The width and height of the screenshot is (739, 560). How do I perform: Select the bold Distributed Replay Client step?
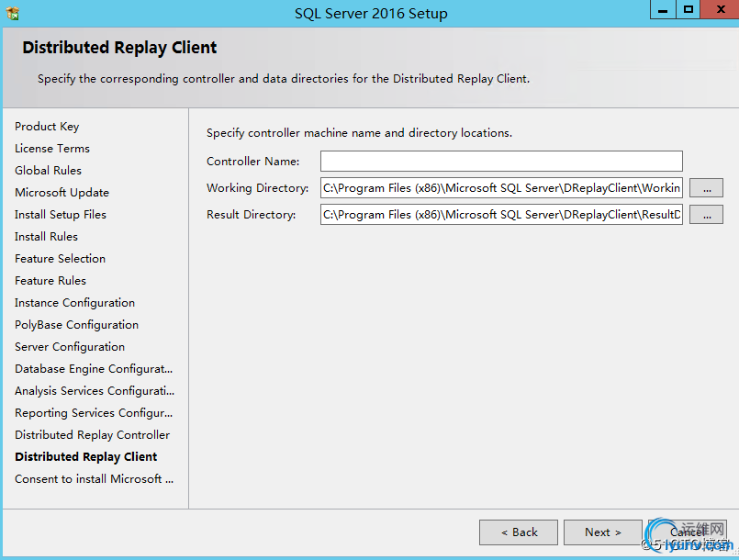pos(85,457)
